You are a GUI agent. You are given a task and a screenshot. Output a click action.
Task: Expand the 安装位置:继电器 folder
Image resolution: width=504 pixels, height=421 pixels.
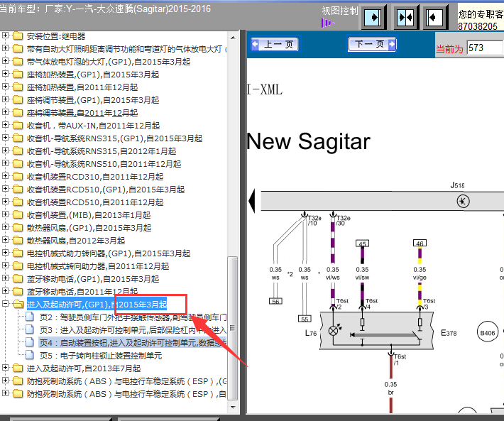point(5,35)
